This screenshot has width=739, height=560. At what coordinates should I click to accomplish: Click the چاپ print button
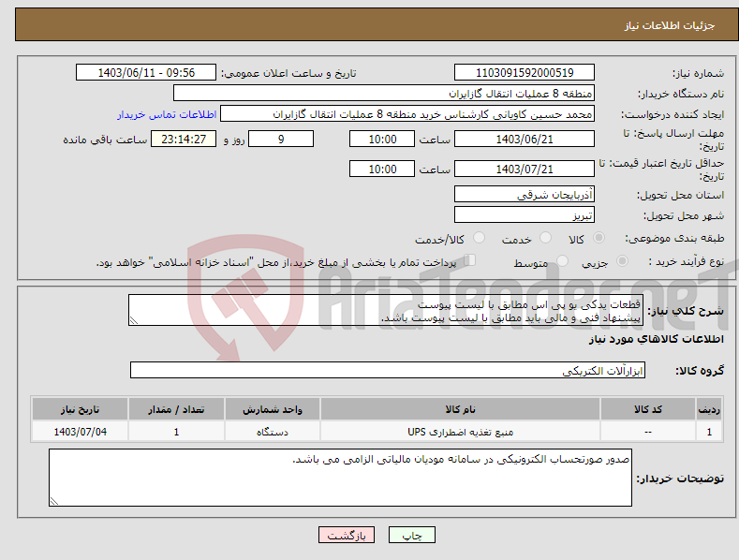tap(412, 535)
